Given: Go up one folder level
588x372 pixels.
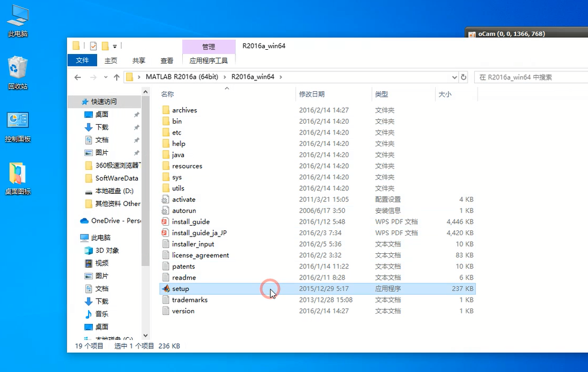Looking at the screenshot, I should point(117,77).
